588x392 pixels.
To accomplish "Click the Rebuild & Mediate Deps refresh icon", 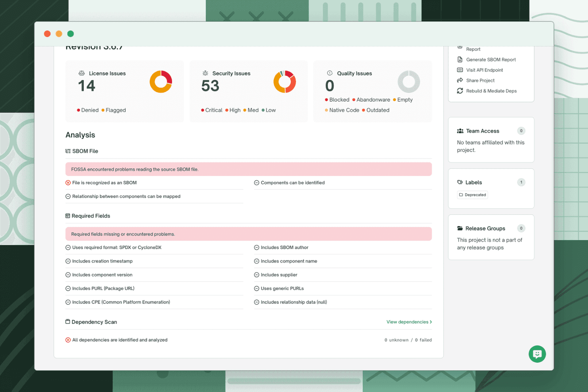I will point(460,91).
